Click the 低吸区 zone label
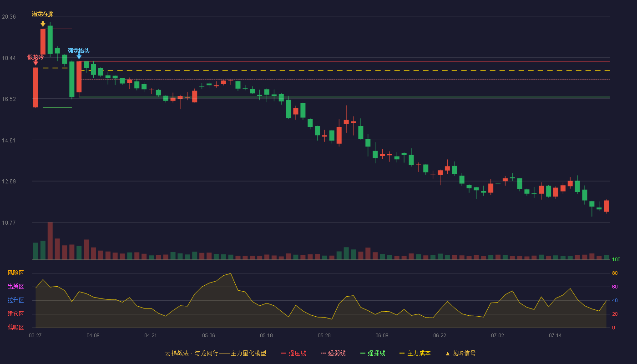637x364 pixels. [x=15, y=328]
